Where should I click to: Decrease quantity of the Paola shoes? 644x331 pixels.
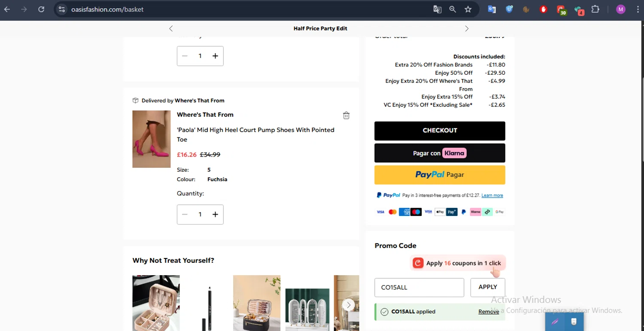coord(185,214)
